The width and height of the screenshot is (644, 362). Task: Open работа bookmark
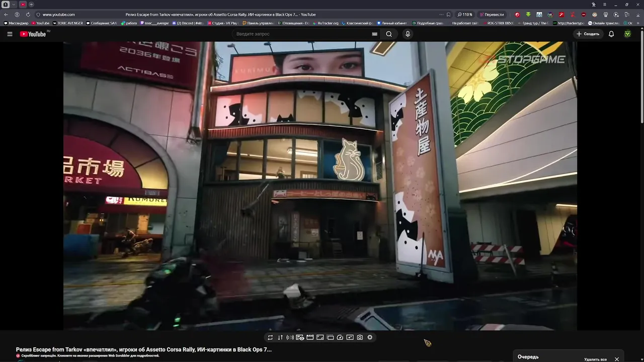(129, 23)
